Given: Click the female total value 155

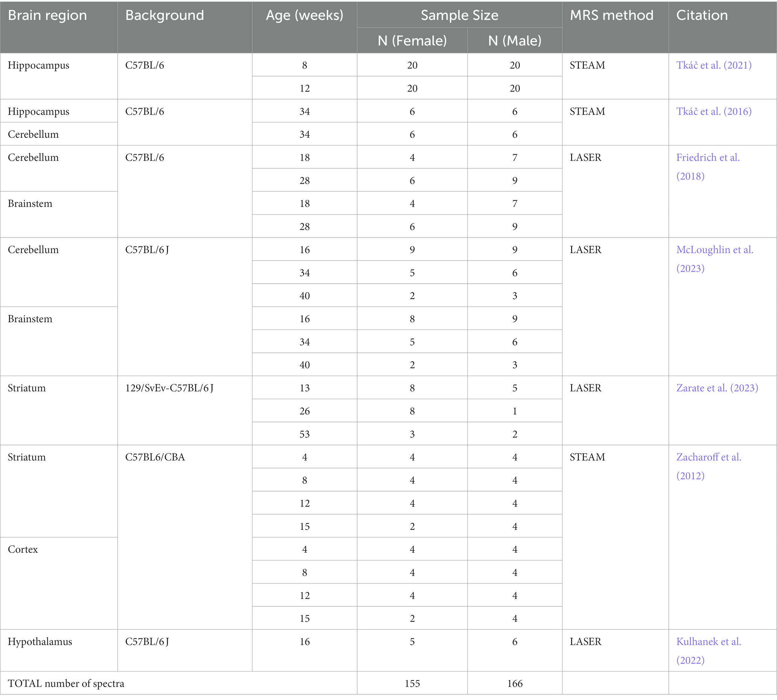Looking at the screenshot, I should tap(412, 684).
